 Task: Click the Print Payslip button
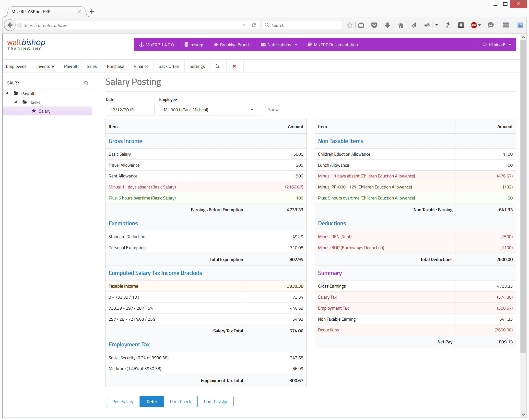point(215,402)
